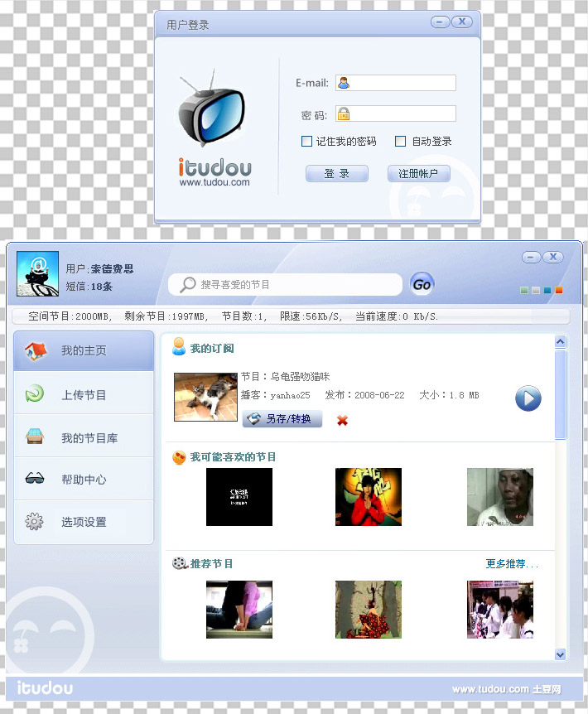Click the box icon for 我的节目库
This screenshot has height=714, width=588.
coord(35,437)
